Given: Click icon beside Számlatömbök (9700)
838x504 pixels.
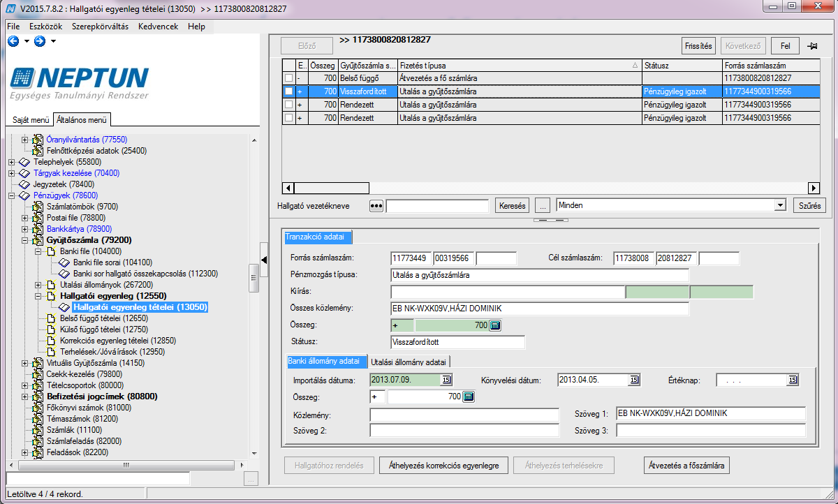Looking at the screenshot, I should click(38, 207).
